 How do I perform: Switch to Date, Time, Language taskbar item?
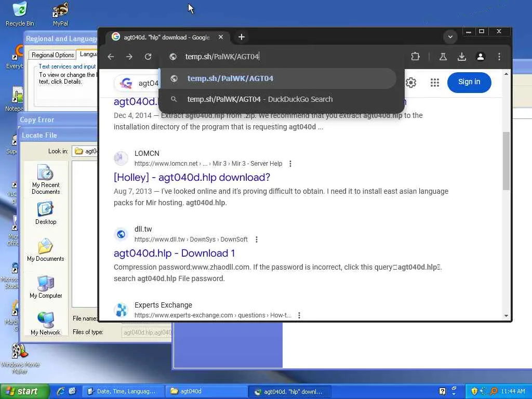123,392
